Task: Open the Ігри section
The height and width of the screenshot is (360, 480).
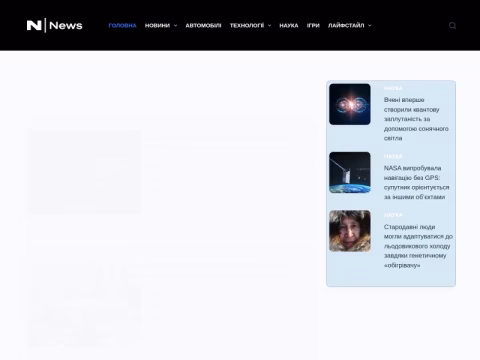Action: [x=313, y=25]
